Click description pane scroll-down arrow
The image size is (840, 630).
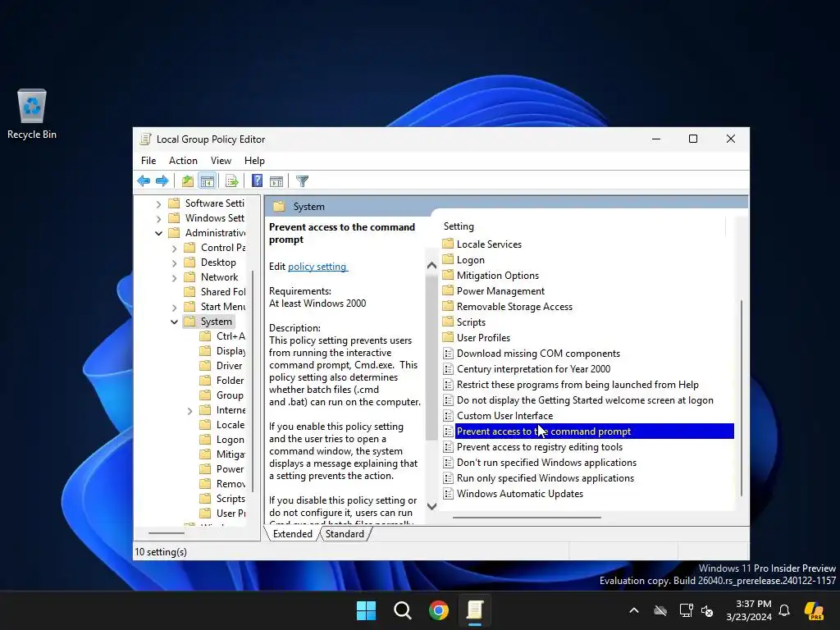431,506
